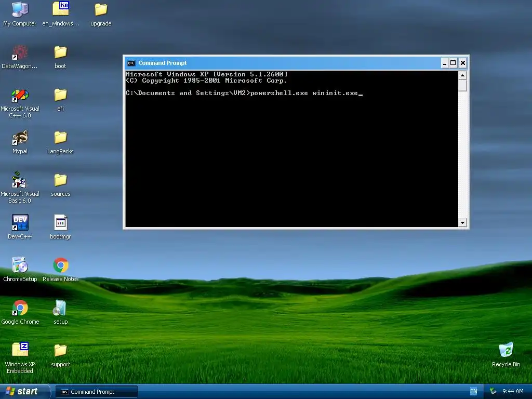Open the Start menu
532x399 pixels.
point(24,392)
